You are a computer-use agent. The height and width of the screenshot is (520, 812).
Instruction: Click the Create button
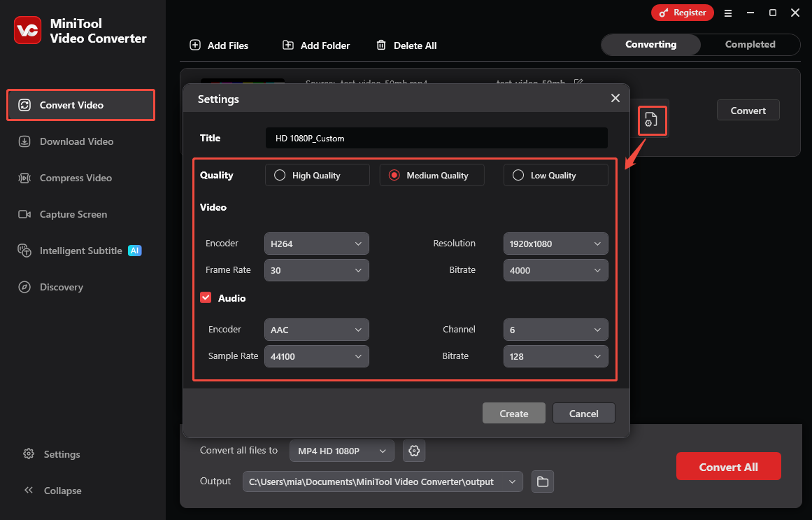[x=513, y=413]
